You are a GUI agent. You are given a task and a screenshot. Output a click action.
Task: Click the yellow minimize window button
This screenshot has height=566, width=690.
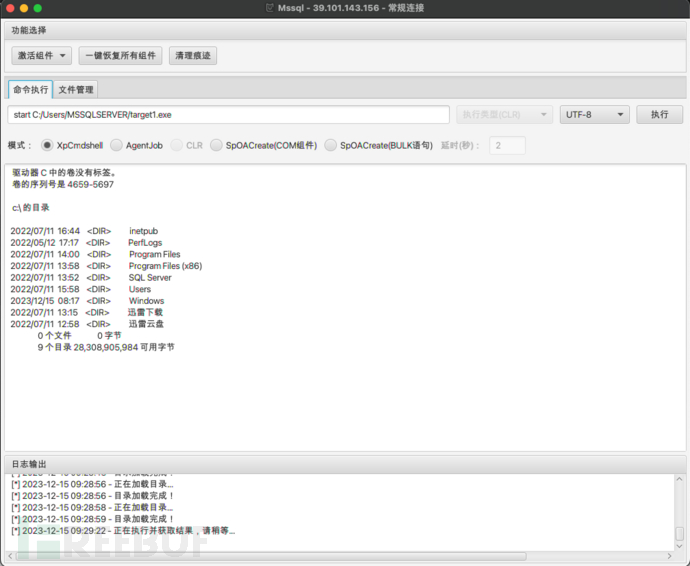[24, 8]
